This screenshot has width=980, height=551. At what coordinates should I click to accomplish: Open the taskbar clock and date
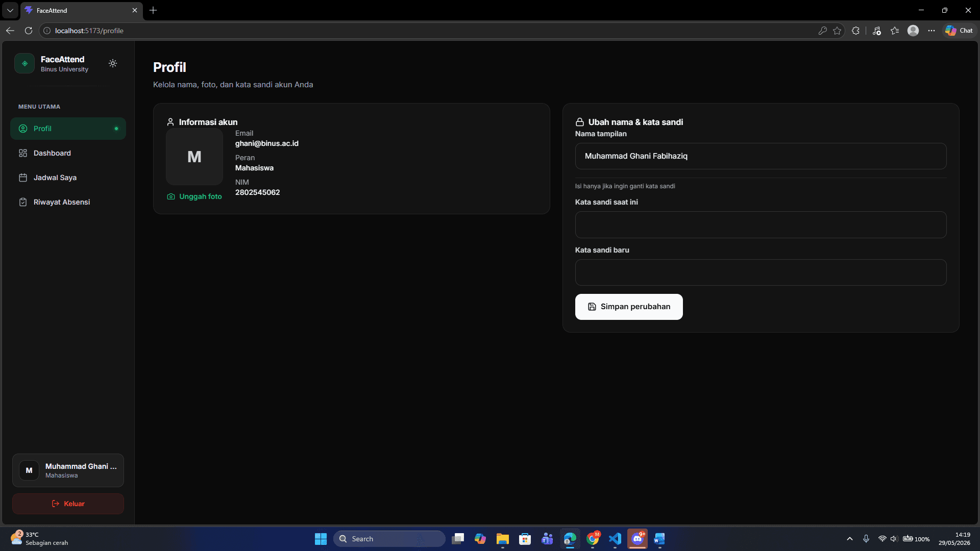pos(954,539)
